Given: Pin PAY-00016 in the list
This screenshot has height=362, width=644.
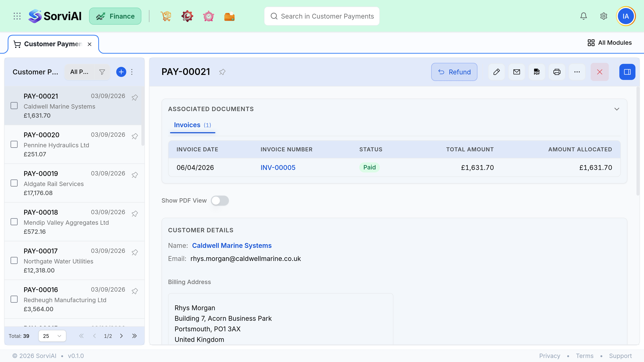Looking at the screenshot, I should (x=135, y=291).
